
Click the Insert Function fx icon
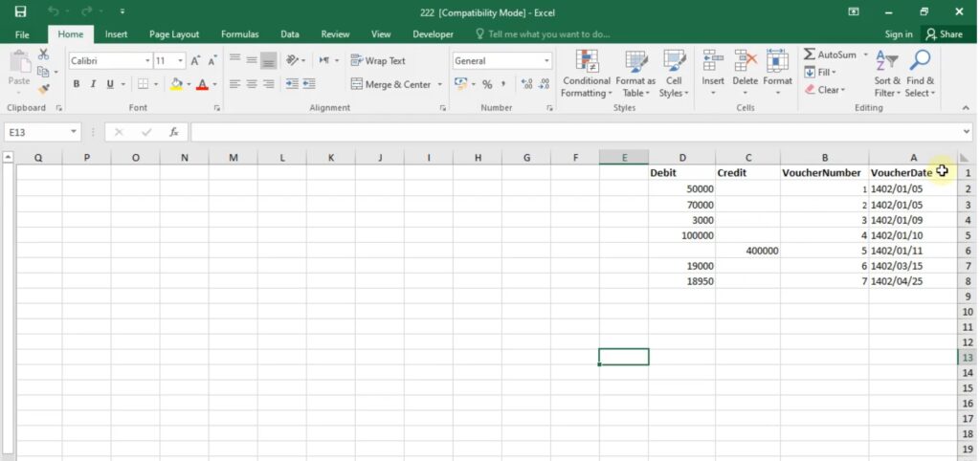coord(174,132)
